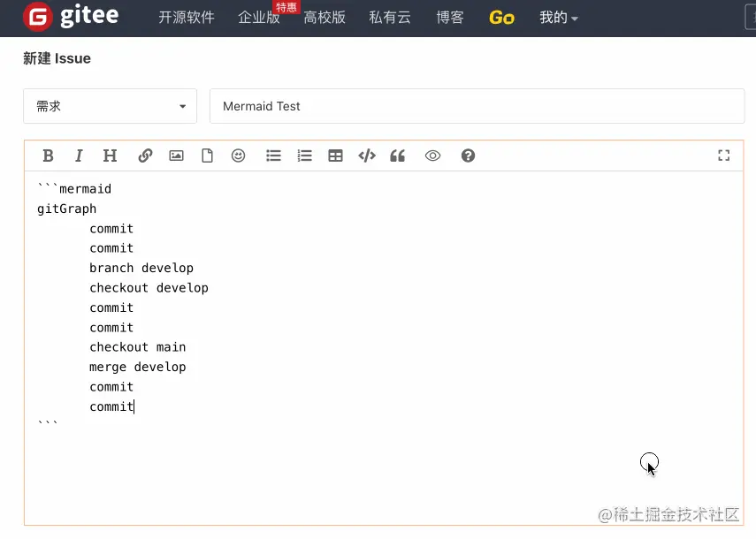Place cursor on 'gitGraph' line
Image resolution: width=756 pixels, height=539 pixels.
66,209
